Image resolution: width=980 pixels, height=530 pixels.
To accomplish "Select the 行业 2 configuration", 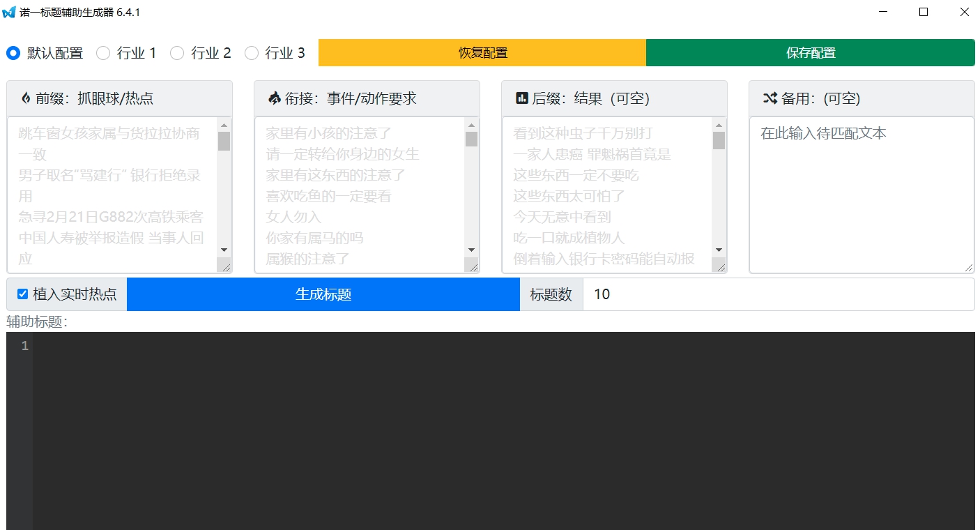I will tap(177, 52).
